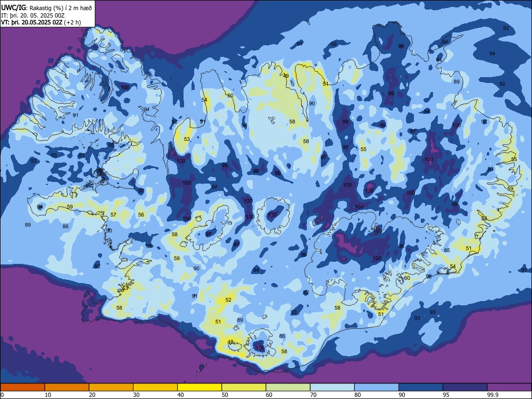This screenshot has width=532, height=399.
Task: Click the map humidity value 85
Action: (447, 251)
